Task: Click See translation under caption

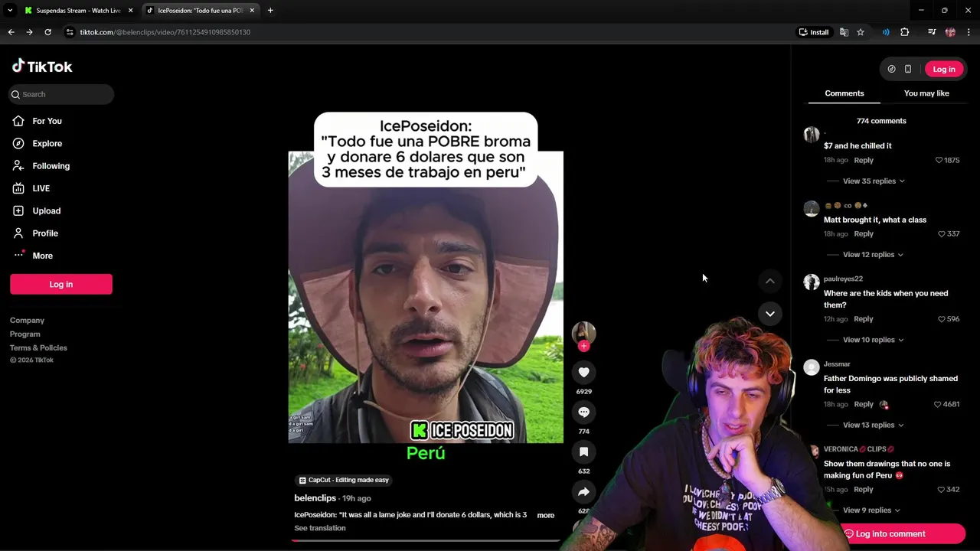Action: pyautogui.click(x=320, y=528)
